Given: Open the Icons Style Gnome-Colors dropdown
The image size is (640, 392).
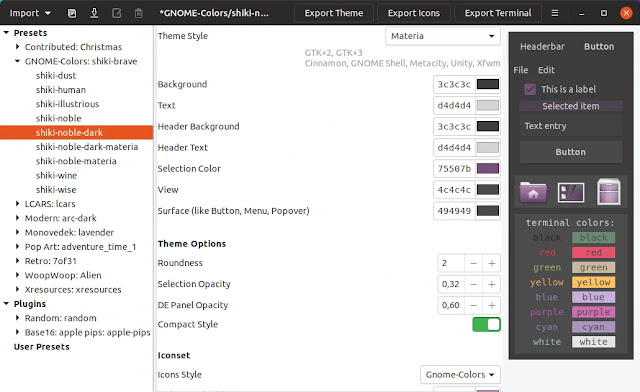Looking at the screenshot, I should tap(460, 374).
